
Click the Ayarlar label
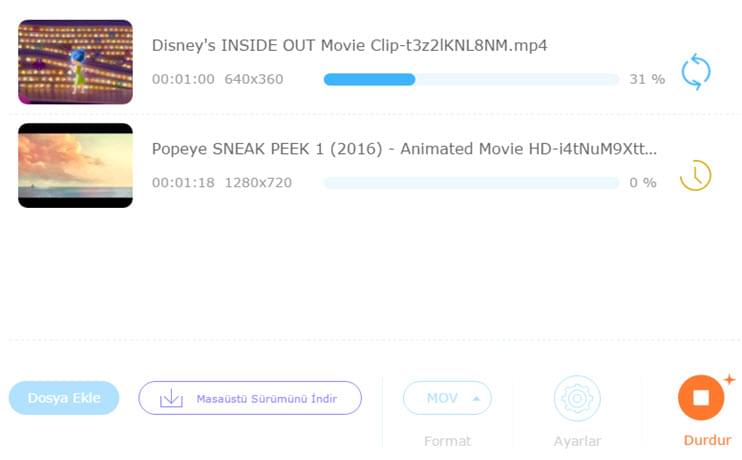point(577,441)
